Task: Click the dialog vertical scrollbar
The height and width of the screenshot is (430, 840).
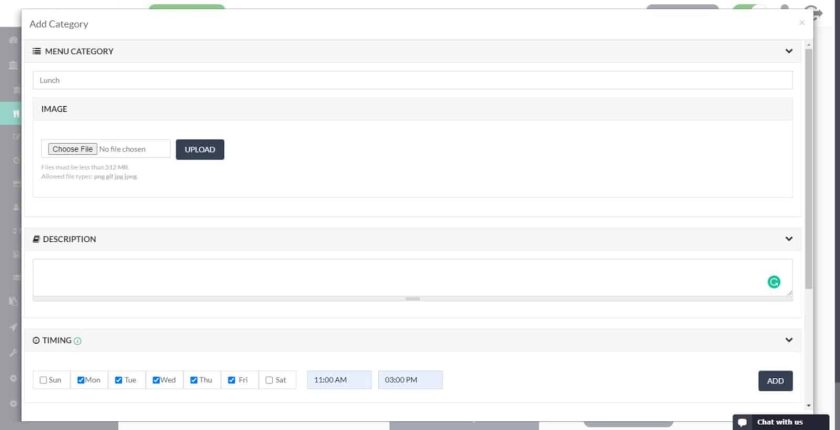Action: tap(808, 169)
